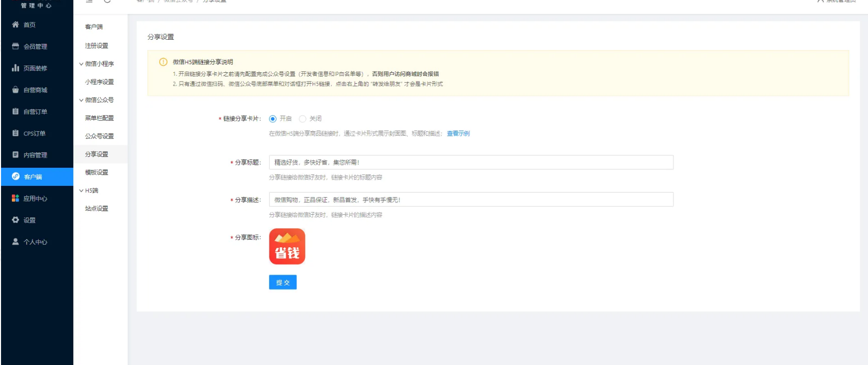Click the 设置 gear icon
This screenshot has height=365, width=868.
click(x=15, y=219)
